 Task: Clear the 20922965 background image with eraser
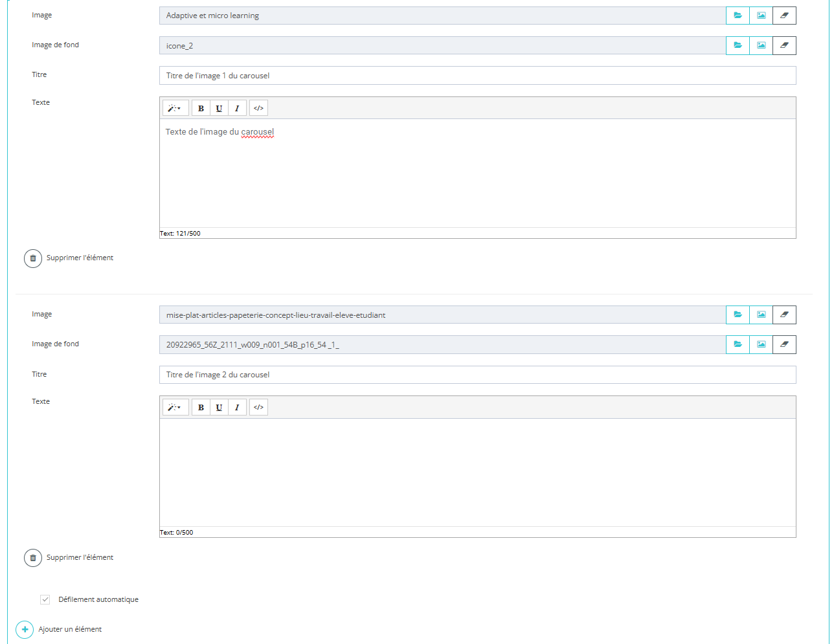click(x=784, y=344)
